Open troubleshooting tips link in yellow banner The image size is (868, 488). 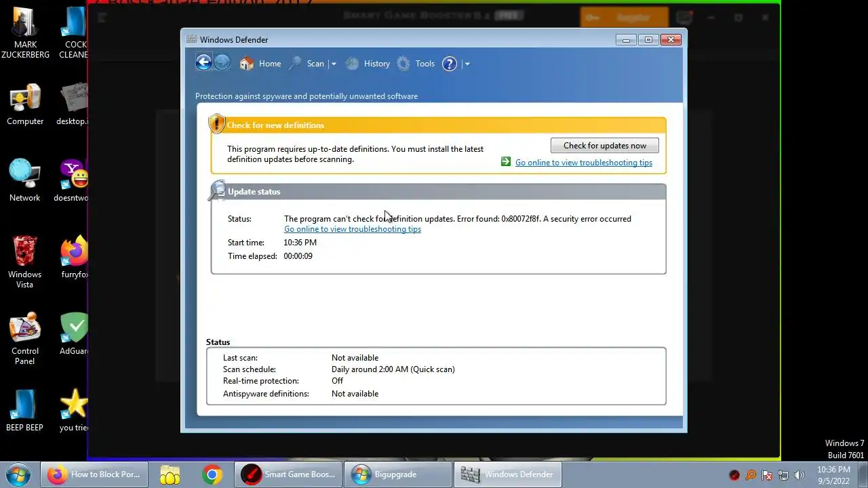583,163
